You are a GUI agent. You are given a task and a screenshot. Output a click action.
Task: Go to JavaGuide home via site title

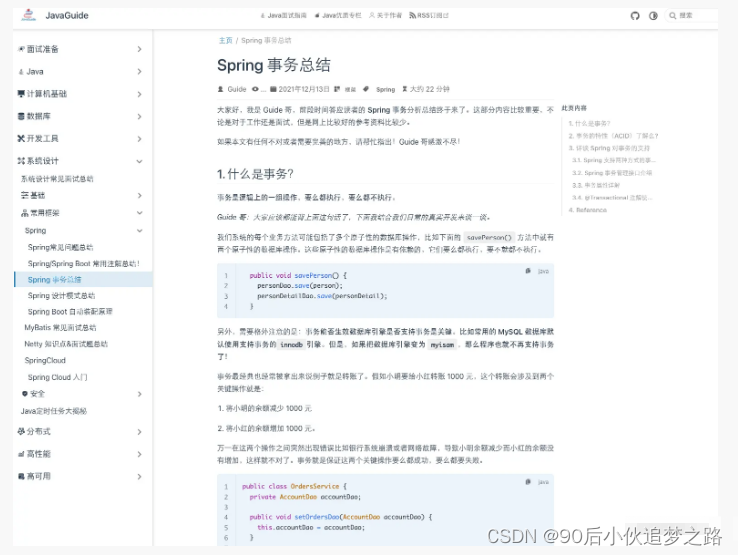tap(67, 16)
